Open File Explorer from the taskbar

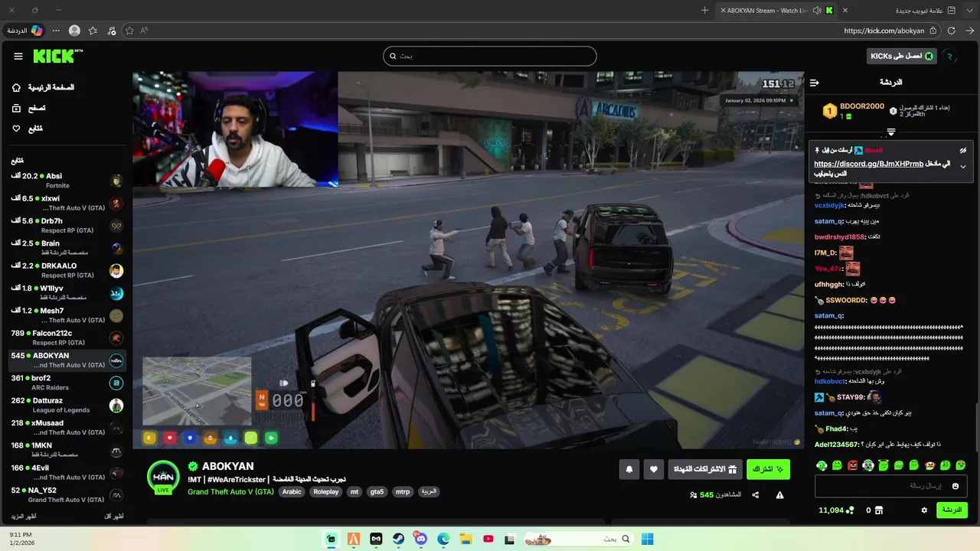465,539
